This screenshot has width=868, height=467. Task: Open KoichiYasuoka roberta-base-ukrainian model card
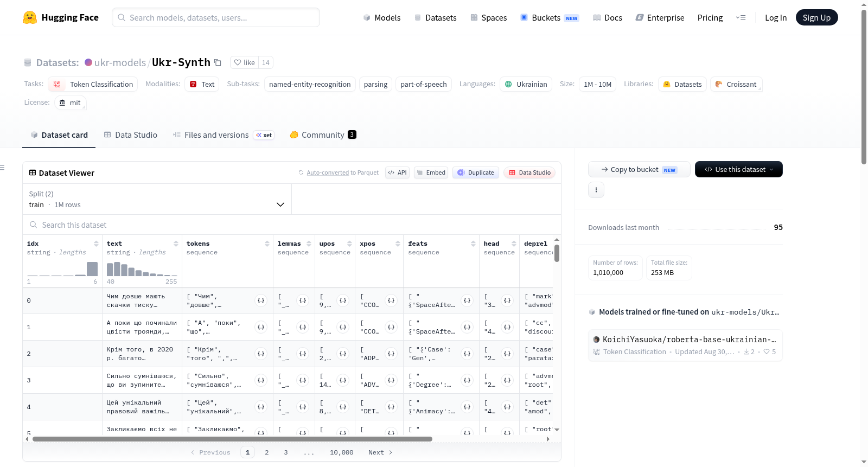pos(685,345)
